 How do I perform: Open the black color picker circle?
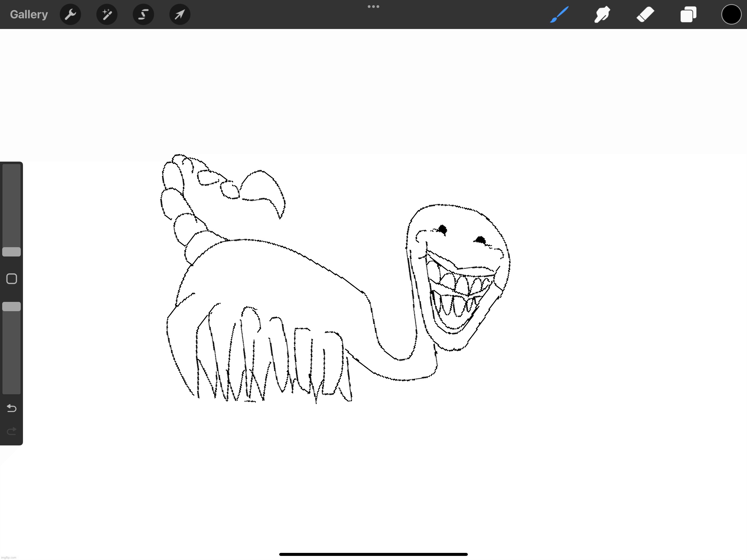(731, 14)
